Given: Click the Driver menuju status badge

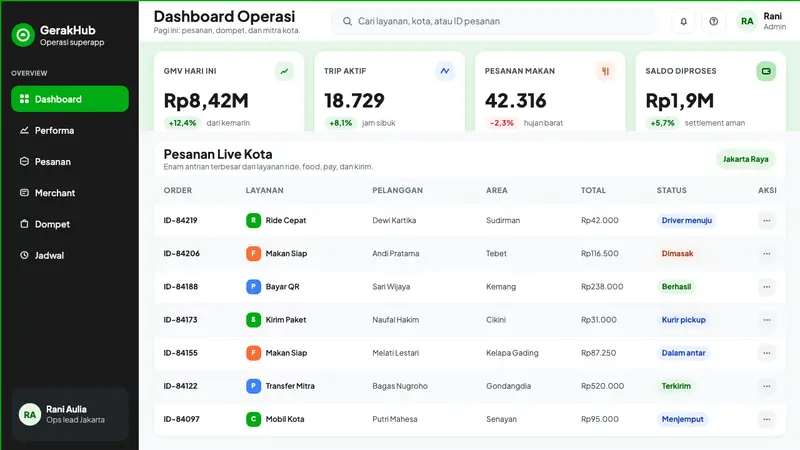Looking at the screenshot, I should [x=686, y=220].
